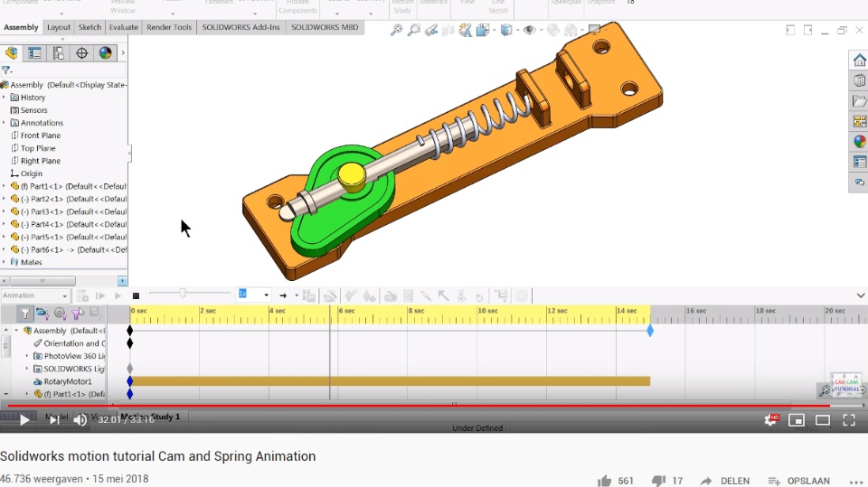The width and height of the screenshot is (868, 487).
Task: Toggle the MotionManager No Filter button
Action: 25,314
